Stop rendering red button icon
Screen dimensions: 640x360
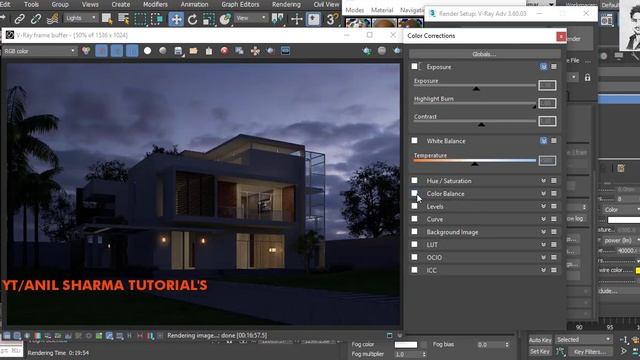[x=224, y=51]
